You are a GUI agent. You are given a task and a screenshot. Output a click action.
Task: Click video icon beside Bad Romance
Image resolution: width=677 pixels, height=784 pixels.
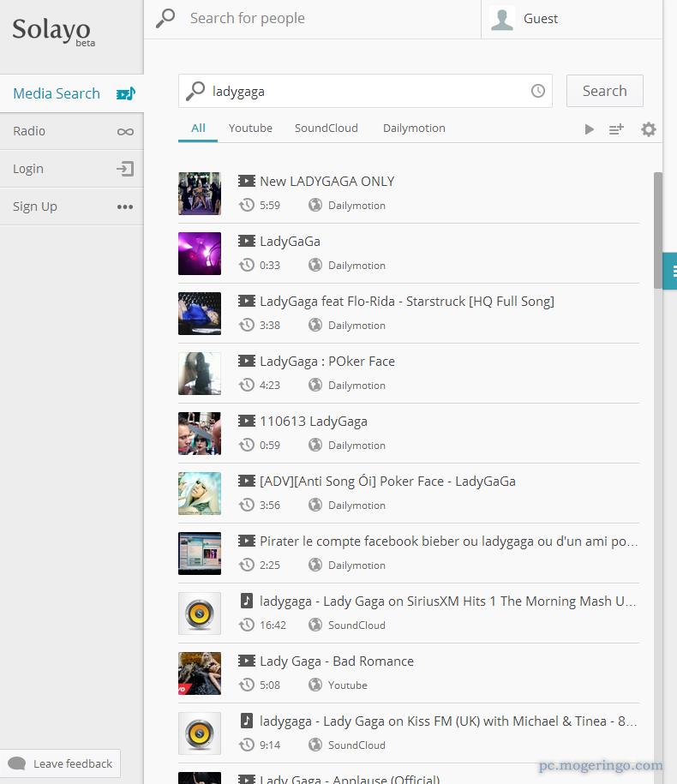click(x=247, y=661)
